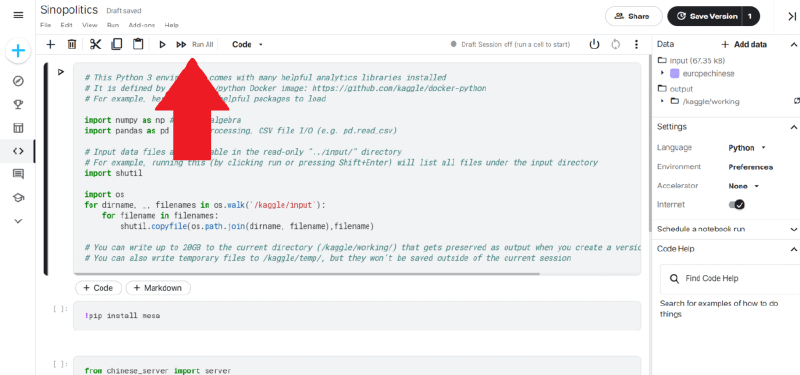Open Courses graduation cap icon in sidebar
Screen dimensions: 800x375
pyautogui.click(x=18, y=198)
